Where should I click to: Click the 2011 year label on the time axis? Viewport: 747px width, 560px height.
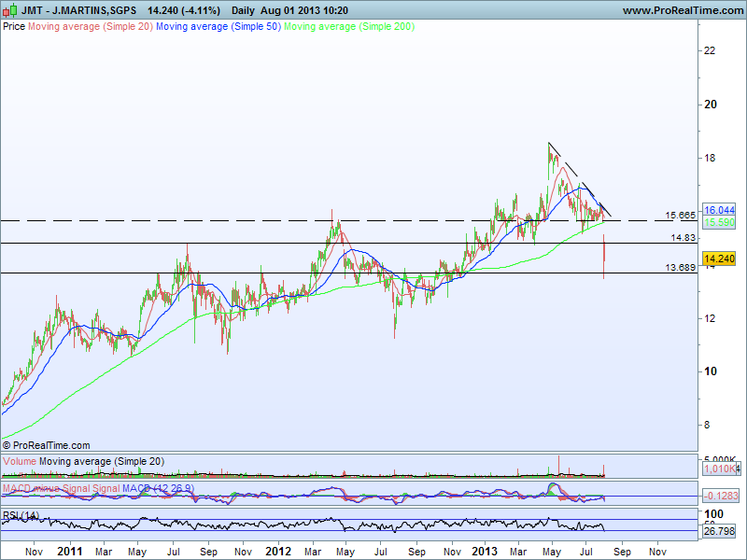[69, 552]
